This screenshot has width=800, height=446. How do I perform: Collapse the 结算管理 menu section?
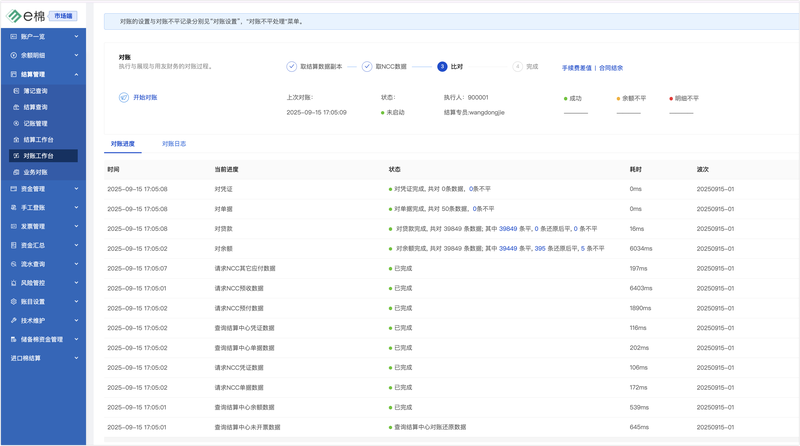77,74
